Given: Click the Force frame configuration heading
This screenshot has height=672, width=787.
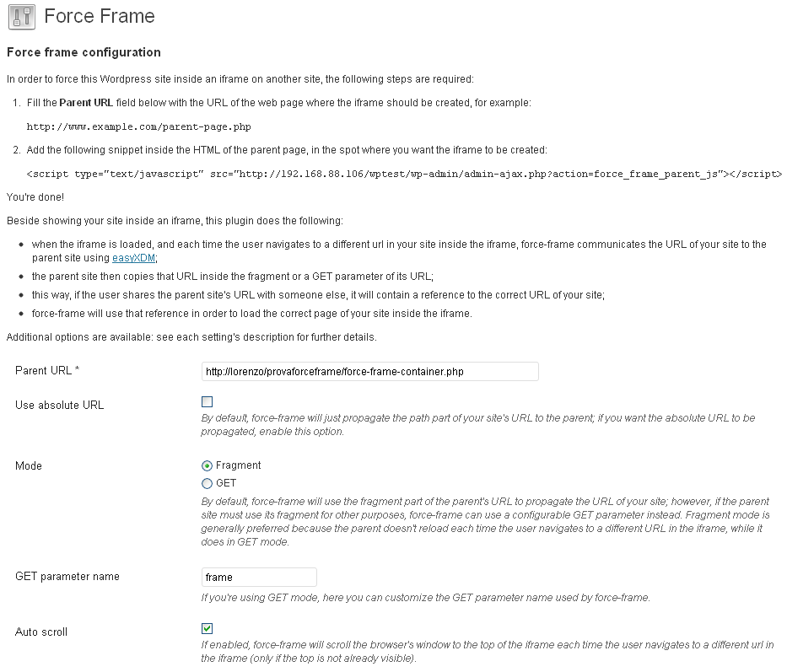Looking at the screenshot, I should pyautogui.click(x=84, y=52).
